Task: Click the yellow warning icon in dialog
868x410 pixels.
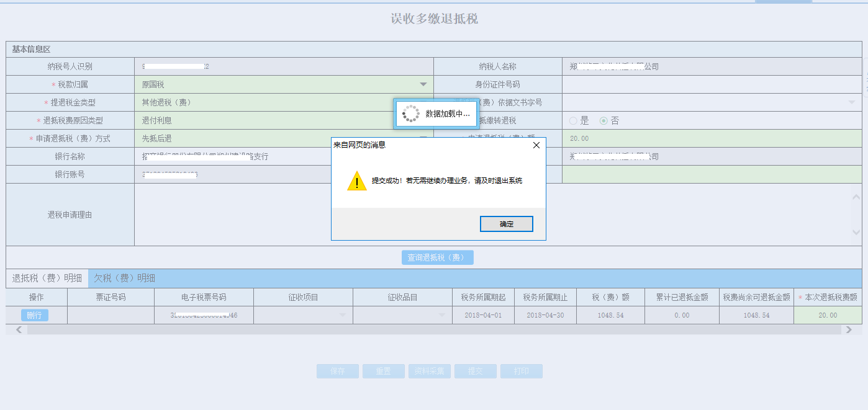Action: click(x=357, y=181)
